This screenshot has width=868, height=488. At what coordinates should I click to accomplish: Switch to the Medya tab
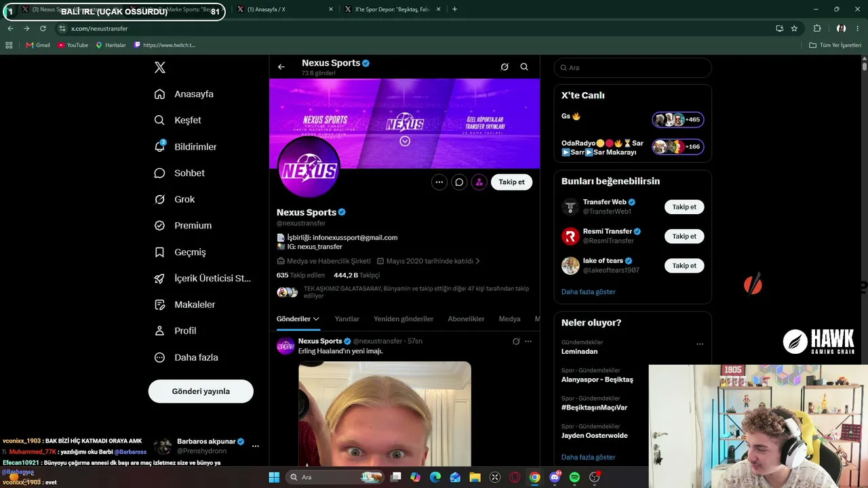[x=510, y=319]
